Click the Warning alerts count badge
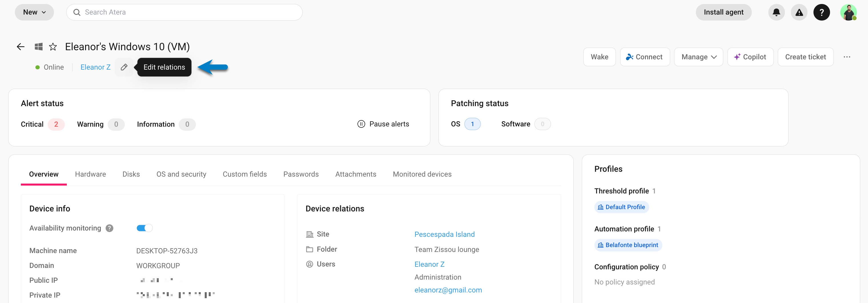The height and width of the screenshot is (303, 868). pyautogui.click(x=116, y=124)
